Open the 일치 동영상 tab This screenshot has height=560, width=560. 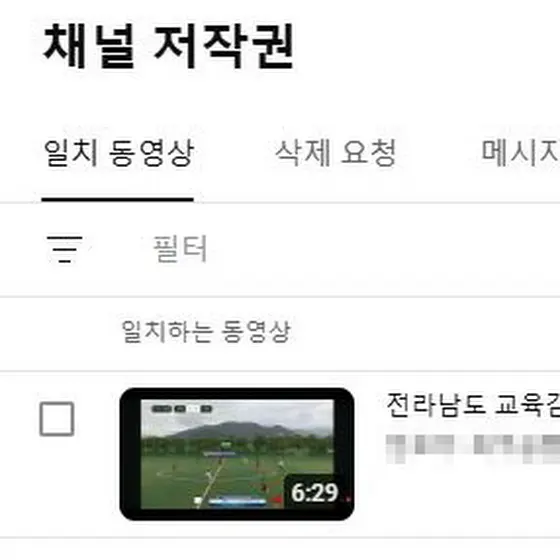[x=119, y=153]
